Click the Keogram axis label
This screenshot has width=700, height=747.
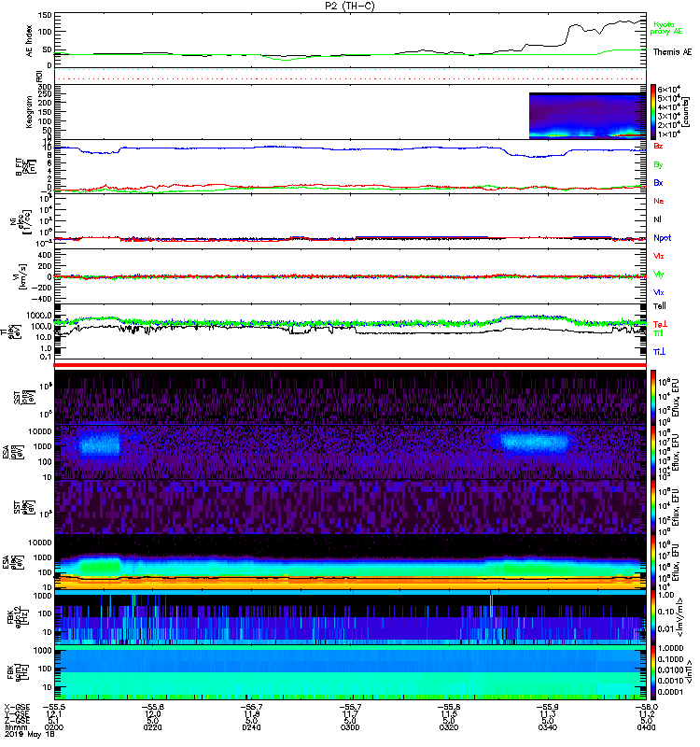coord(30,111)
